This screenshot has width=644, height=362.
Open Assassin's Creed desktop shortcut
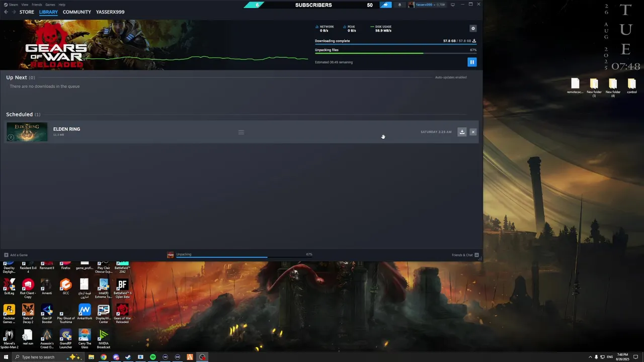pos(47,339)
